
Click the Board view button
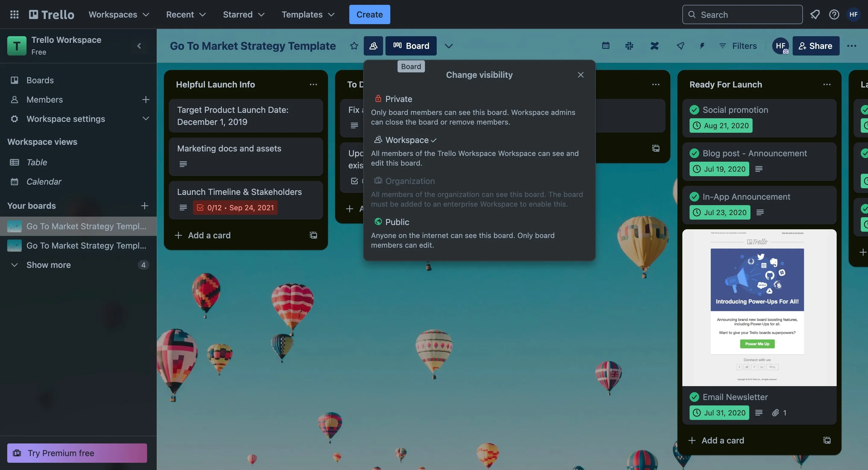tap(411, 46)
